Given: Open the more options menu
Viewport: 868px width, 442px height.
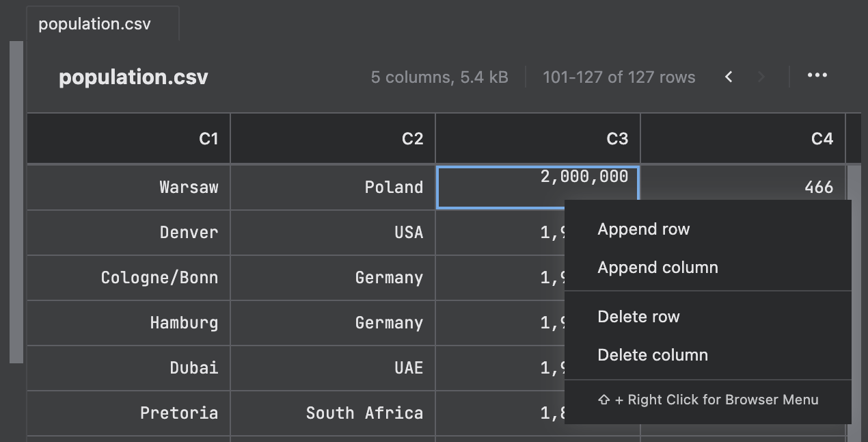Looking at the screenshot, I should pyautogui.click(x=817, y=77).
